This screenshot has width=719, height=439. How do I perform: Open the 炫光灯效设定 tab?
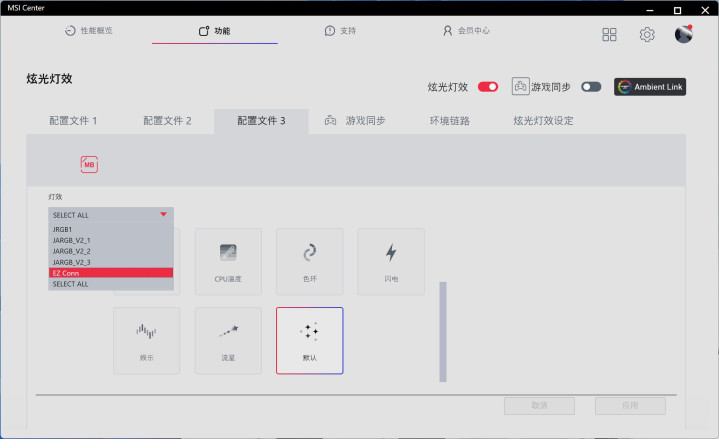tap(543, 121)
